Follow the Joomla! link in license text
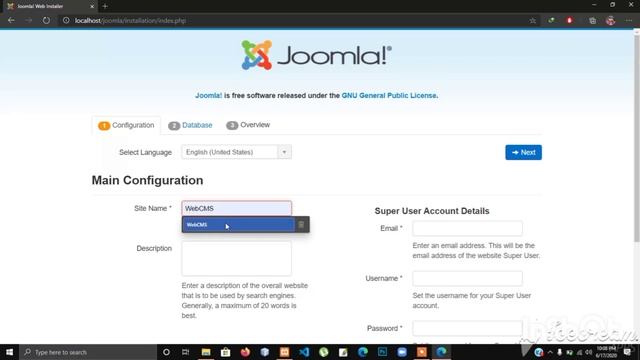 point(209,96)
